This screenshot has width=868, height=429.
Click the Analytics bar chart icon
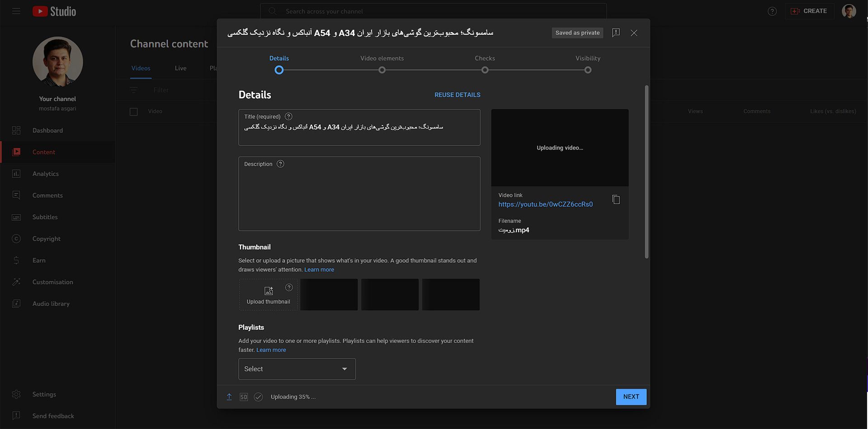pos(16,174)
